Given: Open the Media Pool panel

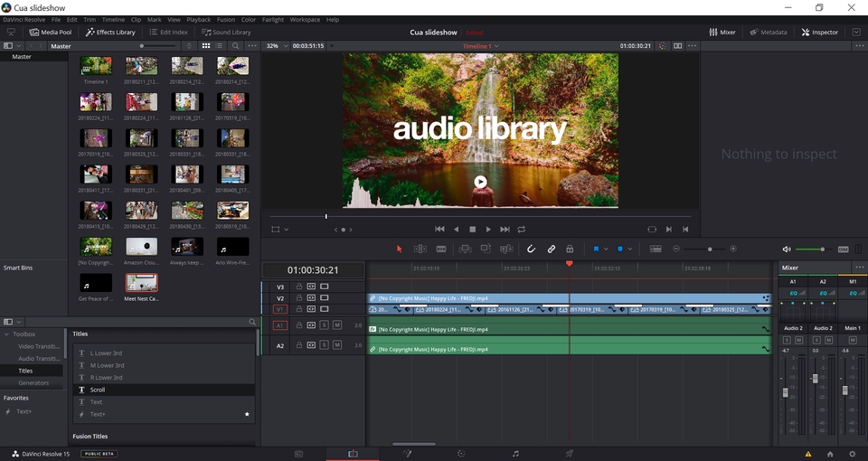Looking at the screenshot, I should [51, 33].
